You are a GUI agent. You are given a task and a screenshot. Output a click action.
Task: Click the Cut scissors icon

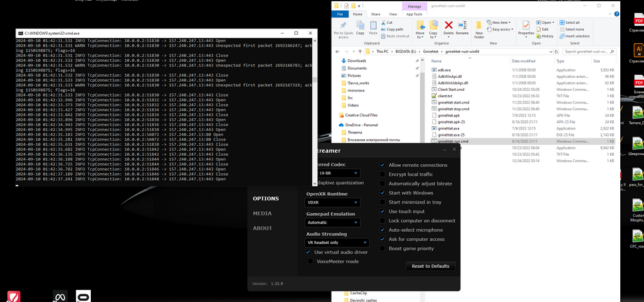(x=383, y=23)
